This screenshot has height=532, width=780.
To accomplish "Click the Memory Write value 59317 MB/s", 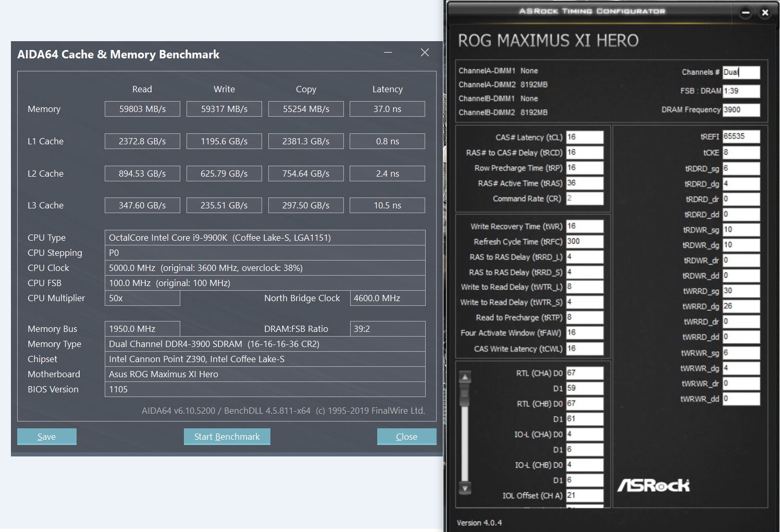I will coord(224,109).
